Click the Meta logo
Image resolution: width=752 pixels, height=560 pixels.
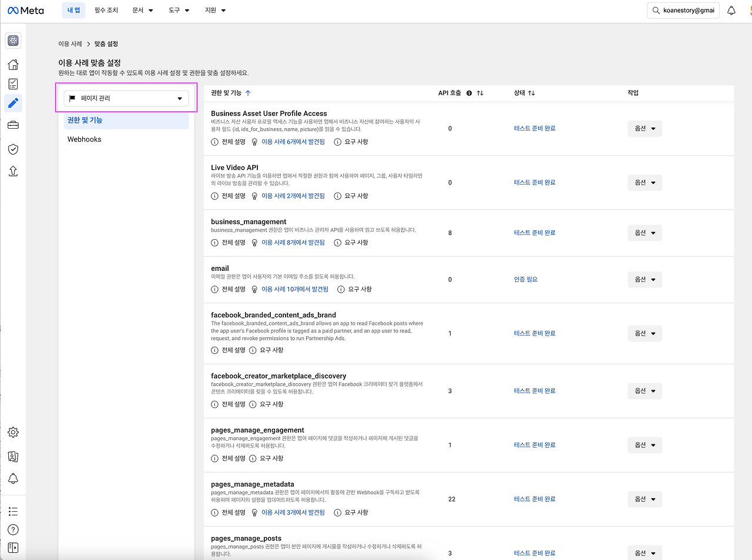(x=26, y=11)
